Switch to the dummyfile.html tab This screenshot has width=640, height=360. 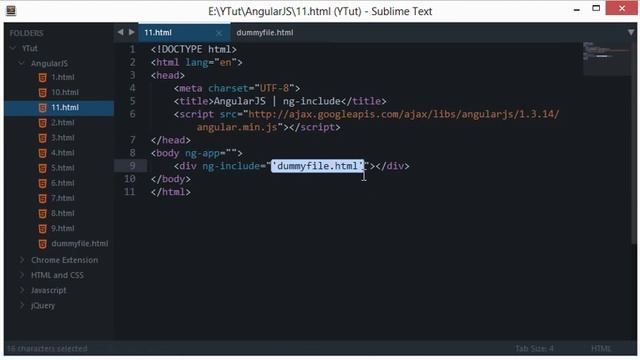pyautogui.click(x=264, y=33)
